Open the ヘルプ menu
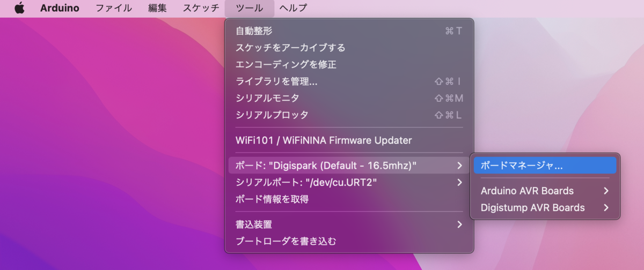The image size is (644, 270). 293,8
